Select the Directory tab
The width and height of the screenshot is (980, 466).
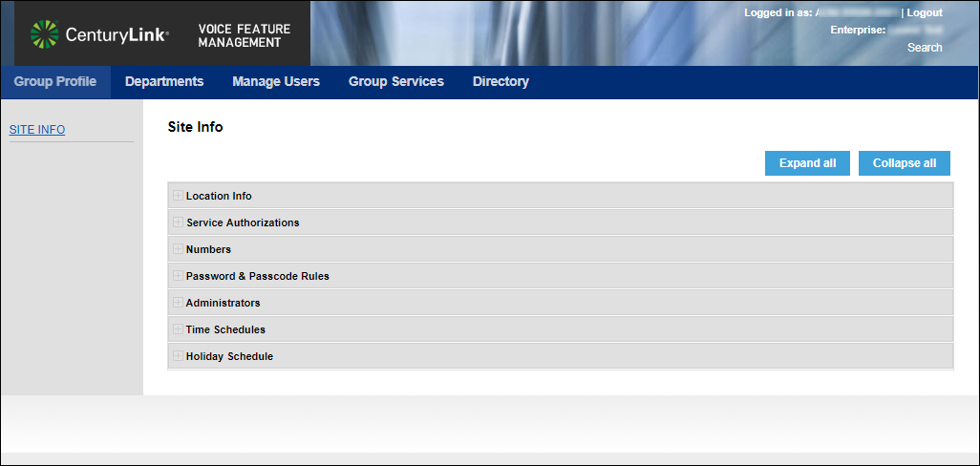[501, 82]
